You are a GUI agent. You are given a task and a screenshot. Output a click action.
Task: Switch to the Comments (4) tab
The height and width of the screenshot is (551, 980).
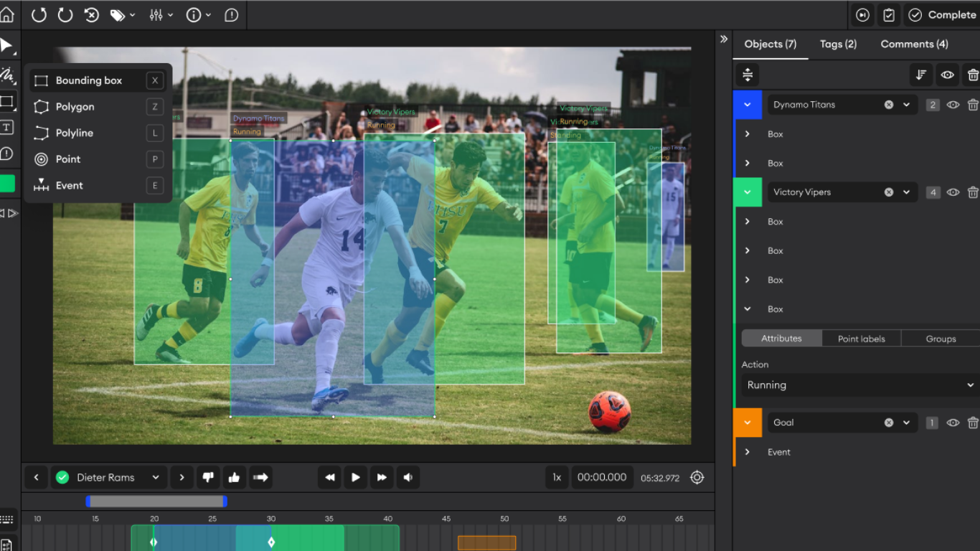point(914,44)
